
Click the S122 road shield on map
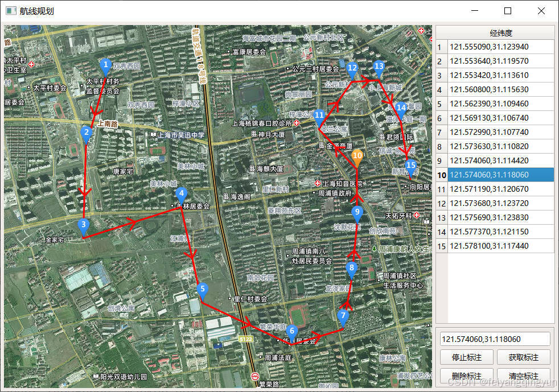click(246, 339)
